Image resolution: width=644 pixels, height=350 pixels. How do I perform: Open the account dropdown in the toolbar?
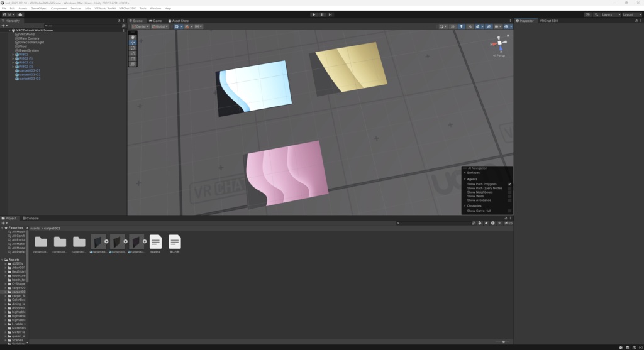click(8, 14)
